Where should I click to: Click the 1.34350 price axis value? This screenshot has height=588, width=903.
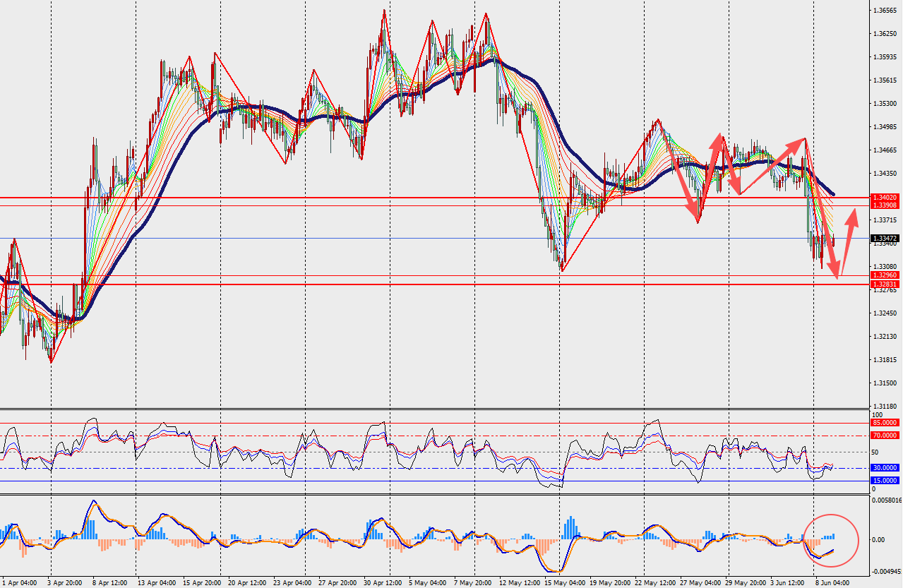point(885,174)
